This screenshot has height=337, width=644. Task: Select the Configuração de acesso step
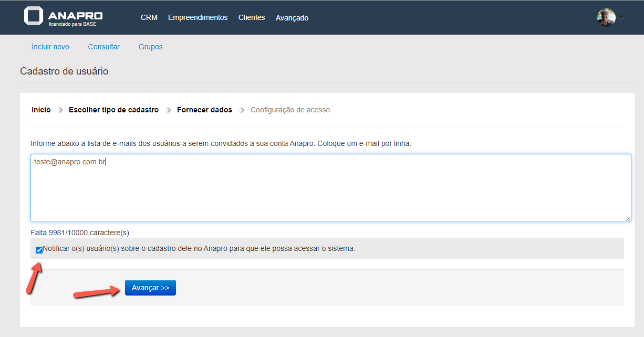coord(290,110)
